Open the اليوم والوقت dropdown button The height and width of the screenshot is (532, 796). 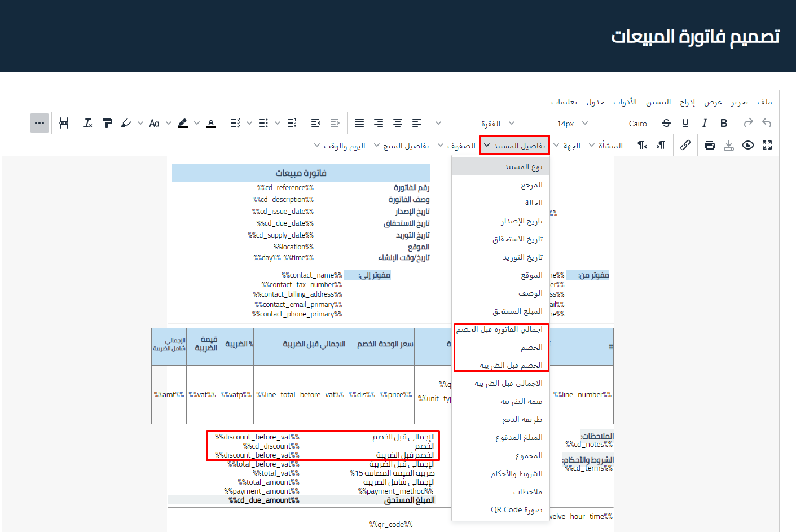(x=340, y=146)
